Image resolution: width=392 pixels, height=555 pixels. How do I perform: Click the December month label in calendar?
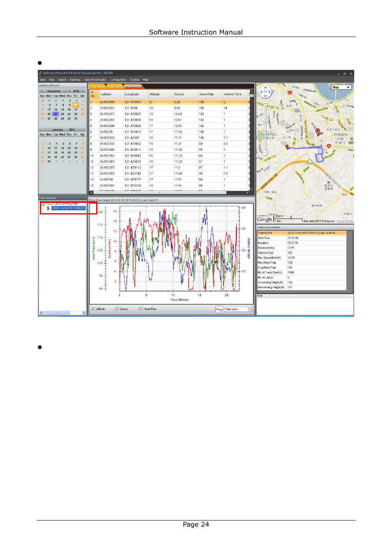click(x=54, y=91)
